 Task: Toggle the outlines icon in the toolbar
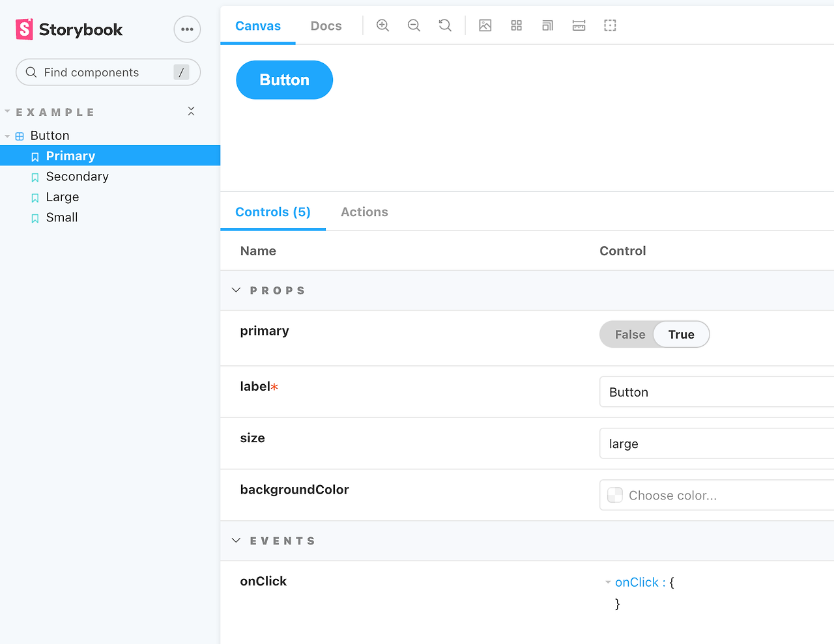(x=610, y=25)
